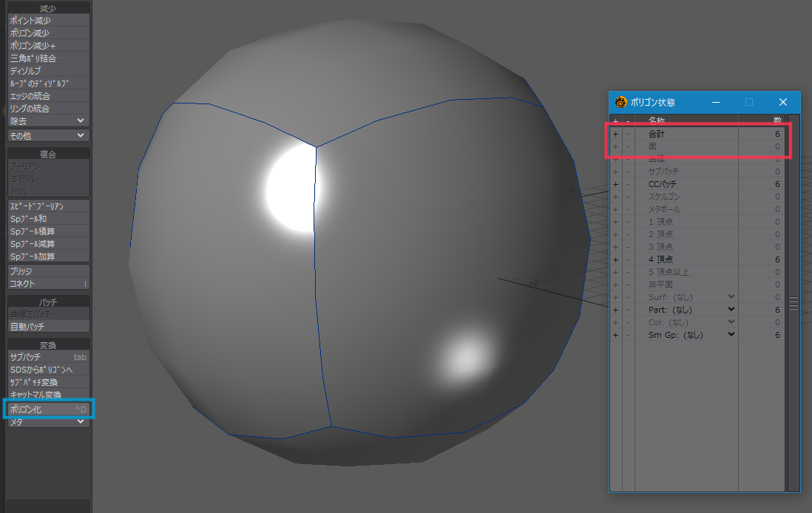The width and height of the screenshot is (812, 513).
Task: Click the minus icon beside 合計 row
Action: pos(629,135)
